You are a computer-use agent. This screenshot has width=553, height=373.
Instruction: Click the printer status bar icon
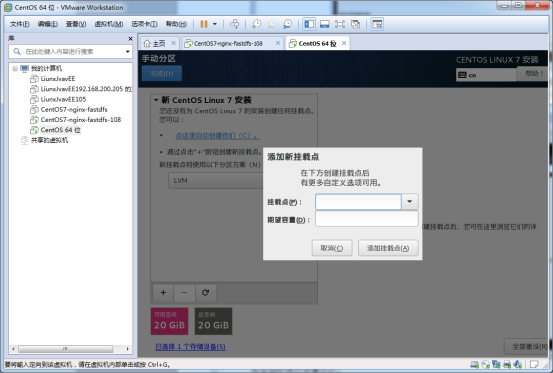pyautogui.click(x=507, y=364)
